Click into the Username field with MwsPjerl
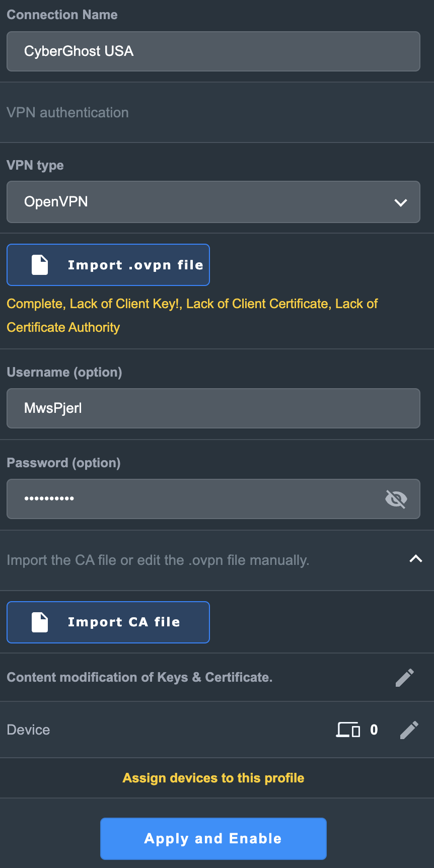Viewport: 434px width, 868px height. [213, 408]
